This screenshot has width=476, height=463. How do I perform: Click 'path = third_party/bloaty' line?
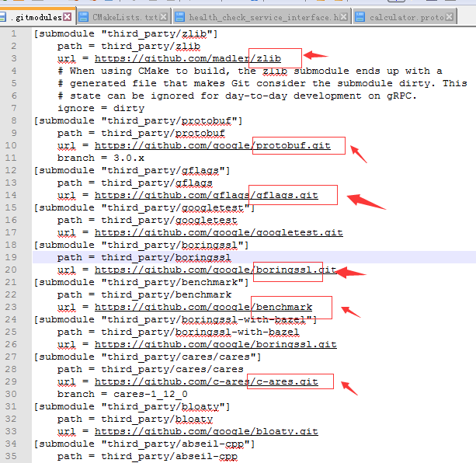coord(135,419)
